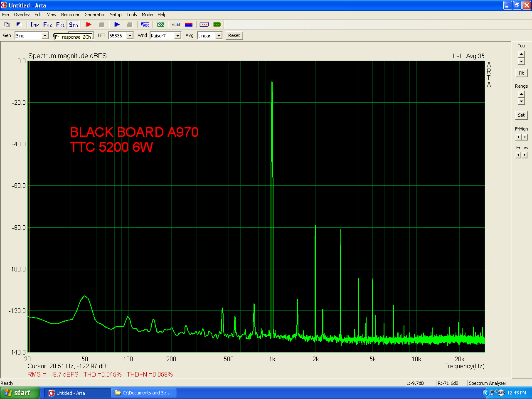This screenshot has height=399, width=532.
Task: Click the blue probe/calibration toolbar icon
Action: pyautogui.click(x=176, y=25)
